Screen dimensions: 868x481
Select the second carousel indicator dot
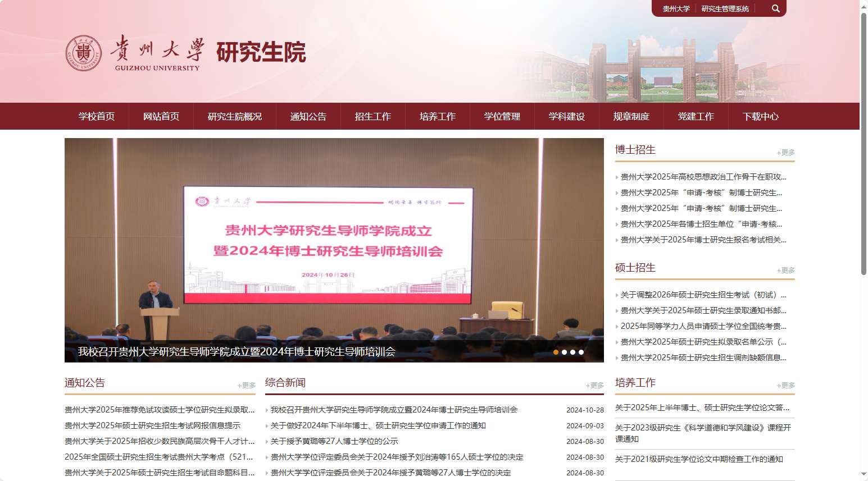564,352
